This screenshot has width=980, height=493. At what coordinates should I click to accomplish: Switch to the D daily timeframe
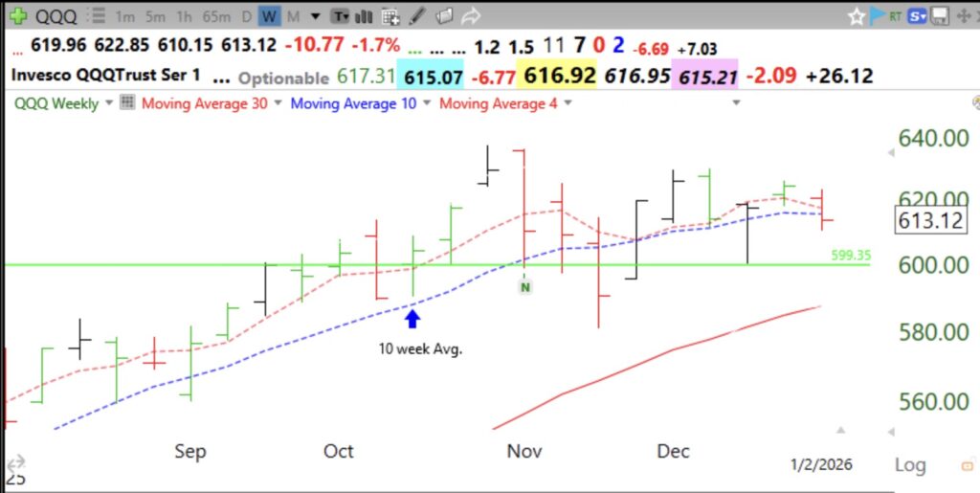click(x=247, y=17)
